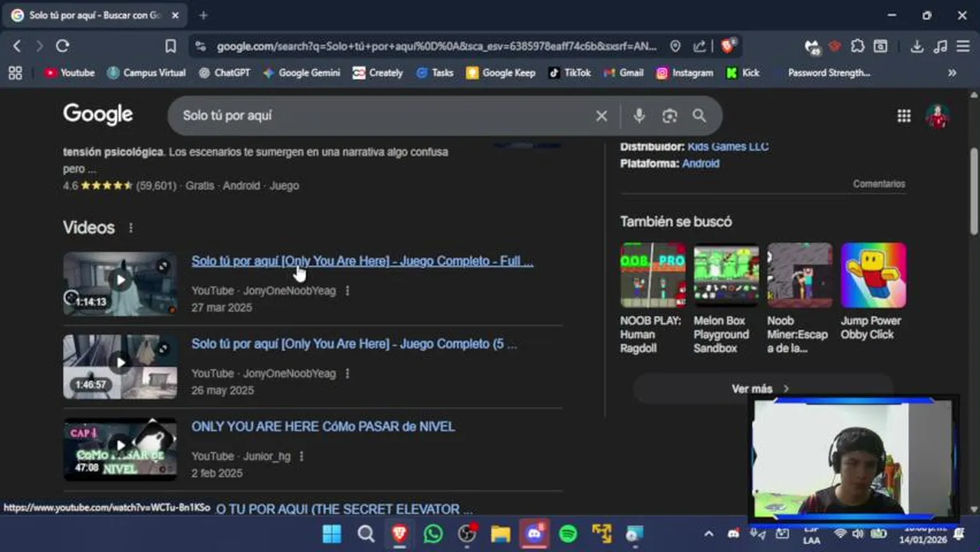This screenshot has width=980, height=552.
Task: Switch to the 'Solo tú por aquí' browser tab
Action: (97, 15)
